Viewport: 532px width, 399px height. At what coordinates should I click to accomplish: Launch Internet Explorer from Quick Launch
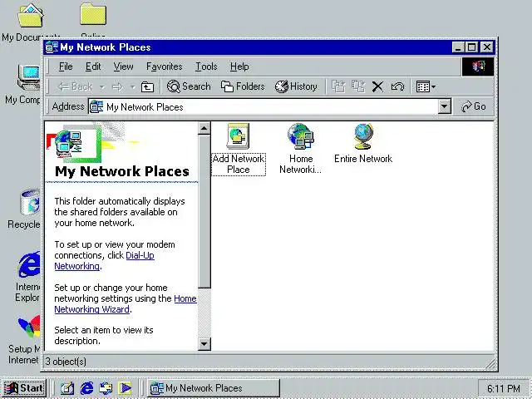click(86, 388)
